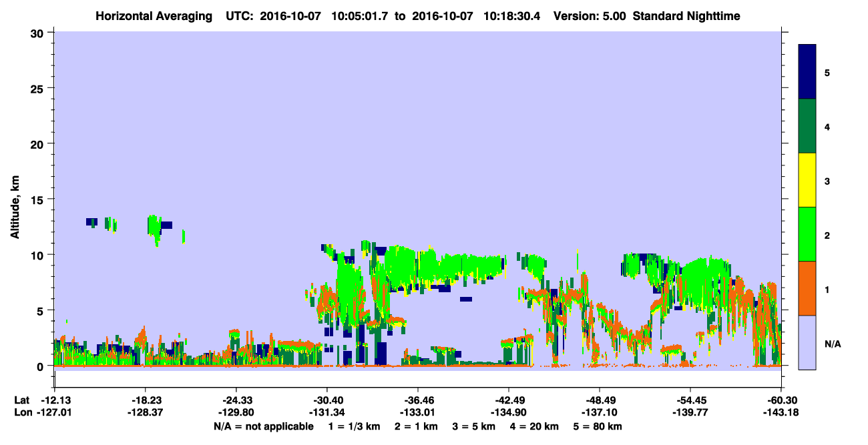The width and height of the screenshot is (868, 445).
Task: Click longitude value -127.01
Action: pyautogui.click(x=54, y=413)
